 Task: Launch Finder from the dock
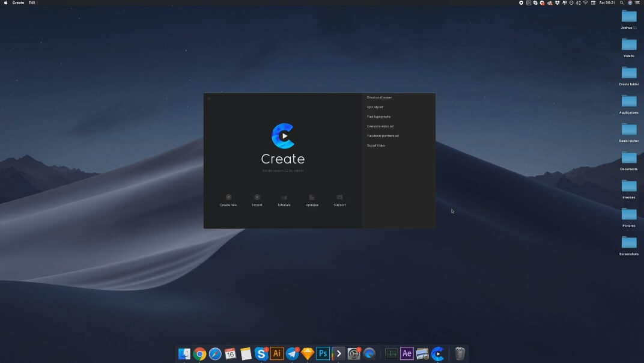[184, 353]
